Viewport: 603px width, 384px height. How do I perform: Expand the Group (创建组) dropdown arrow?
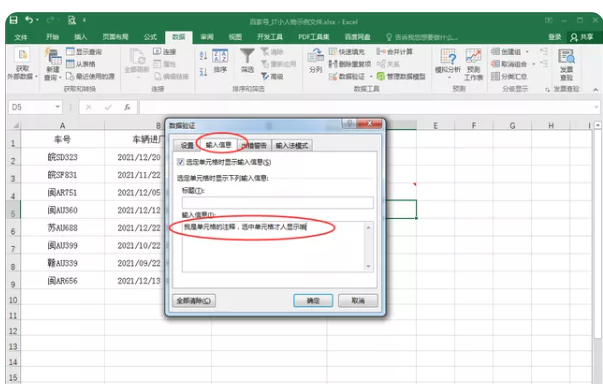click(x=527, y=52)
